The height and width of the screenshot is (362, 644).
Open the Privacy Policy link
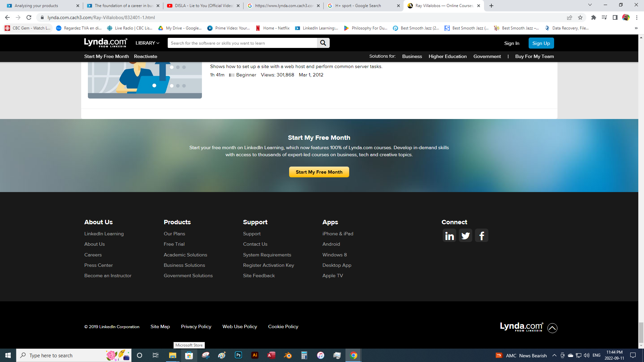pos(196,326)
